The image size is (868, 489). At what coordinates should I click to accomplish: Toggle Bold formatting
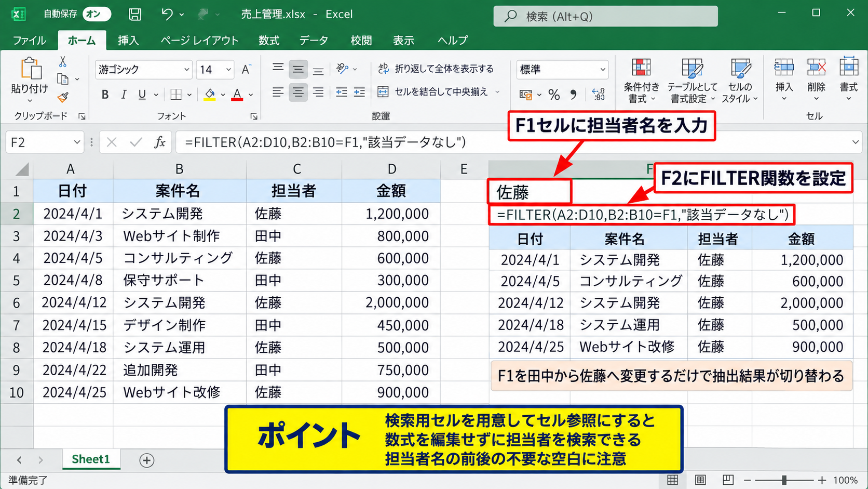pyautogui.click(x=105, y=95)
